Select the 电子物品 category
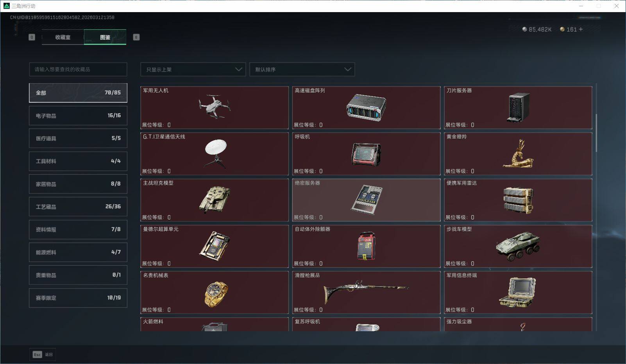Viewport: 626px width, 364px height. tap(78, 115)
